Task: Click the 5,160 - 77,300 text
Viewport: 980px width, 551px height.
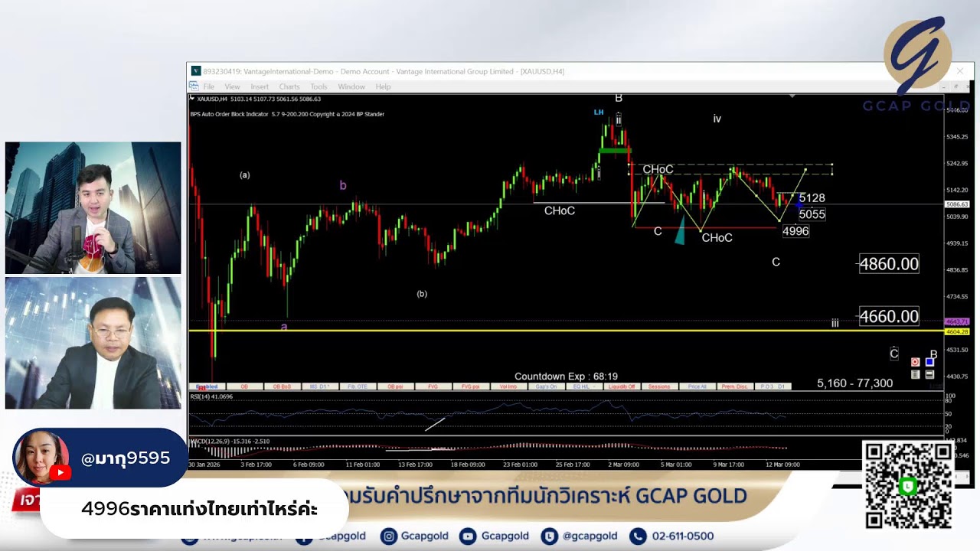Action: 854,383
